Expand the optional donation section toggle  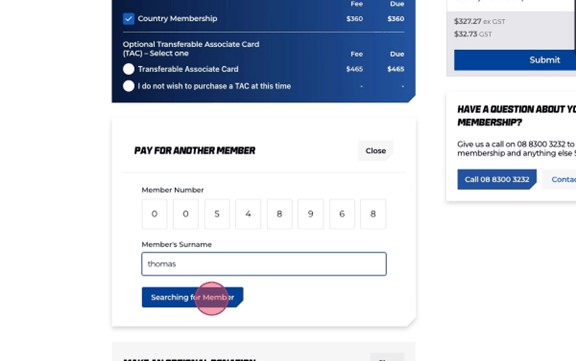coord(387,357)
